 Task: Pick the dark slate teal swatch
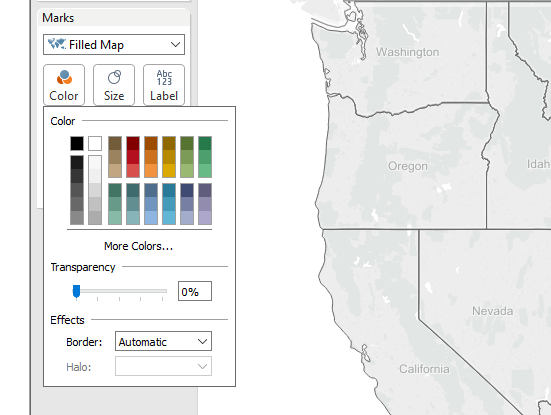coord(133,190)
